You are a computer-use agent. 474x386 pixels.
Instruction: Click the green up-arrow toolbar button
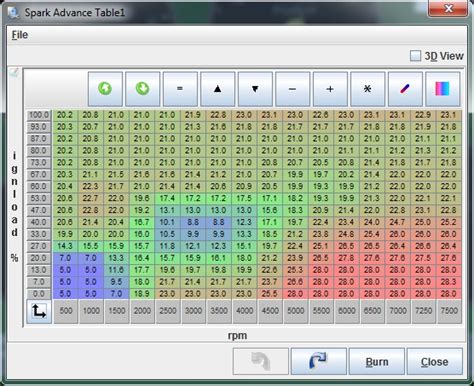click(105, 89)
